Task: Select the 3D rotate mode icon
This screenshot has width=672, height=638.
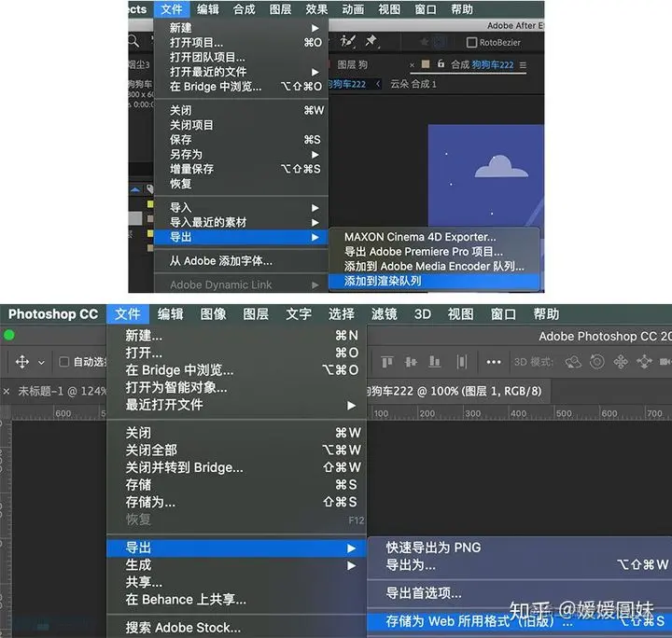Action: pyautogui.click(x=573, y=362)
